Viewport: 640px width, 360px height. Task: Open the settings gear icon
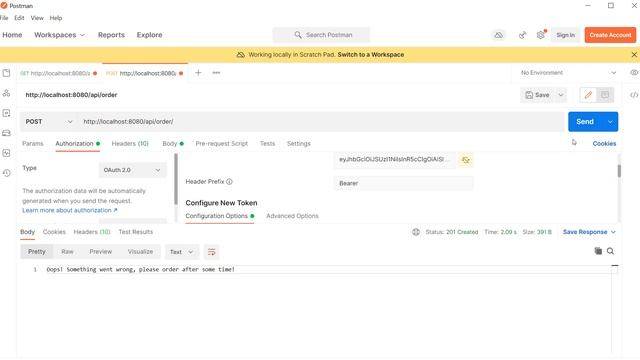[x=541, y=35]
